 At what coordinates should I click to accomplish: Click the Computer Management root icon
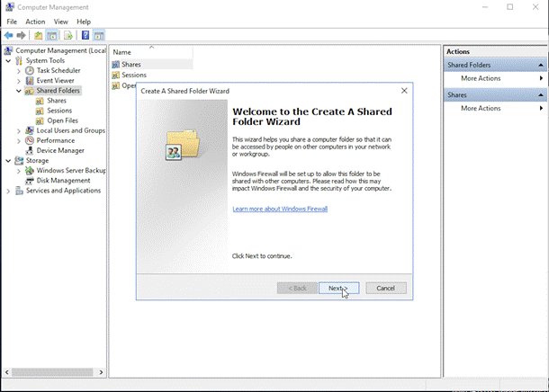click(x=8, y=50)
